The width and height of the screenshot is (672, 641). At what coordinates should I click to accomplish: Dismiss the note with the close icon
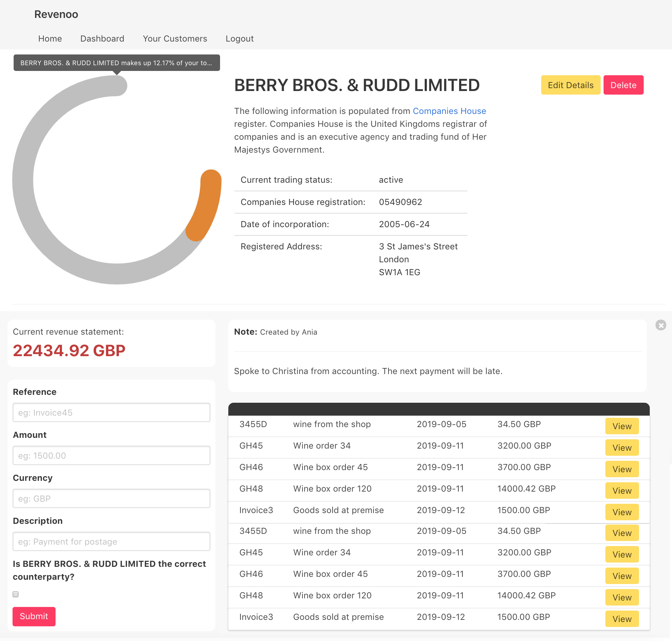coord(661,325)
